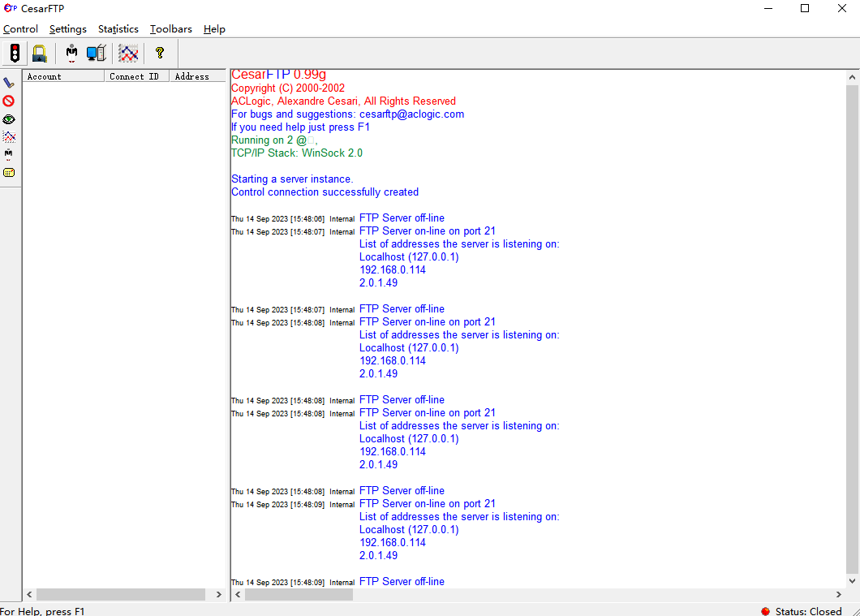Click the traffic light server toggle icon
This screenshot has width=860, height=616.
[15, 54]
